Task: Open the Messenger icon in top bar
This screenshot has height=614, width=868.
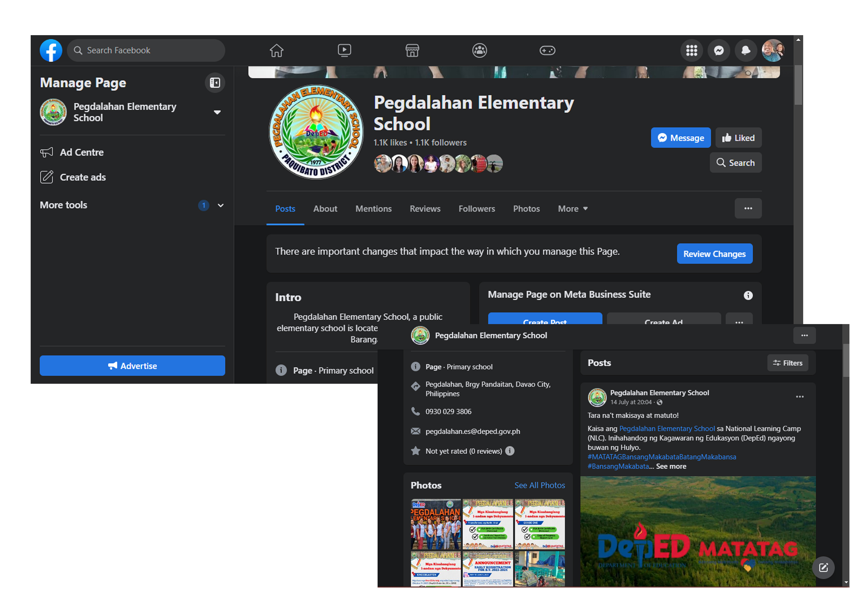Action: (x=719, y=50)
